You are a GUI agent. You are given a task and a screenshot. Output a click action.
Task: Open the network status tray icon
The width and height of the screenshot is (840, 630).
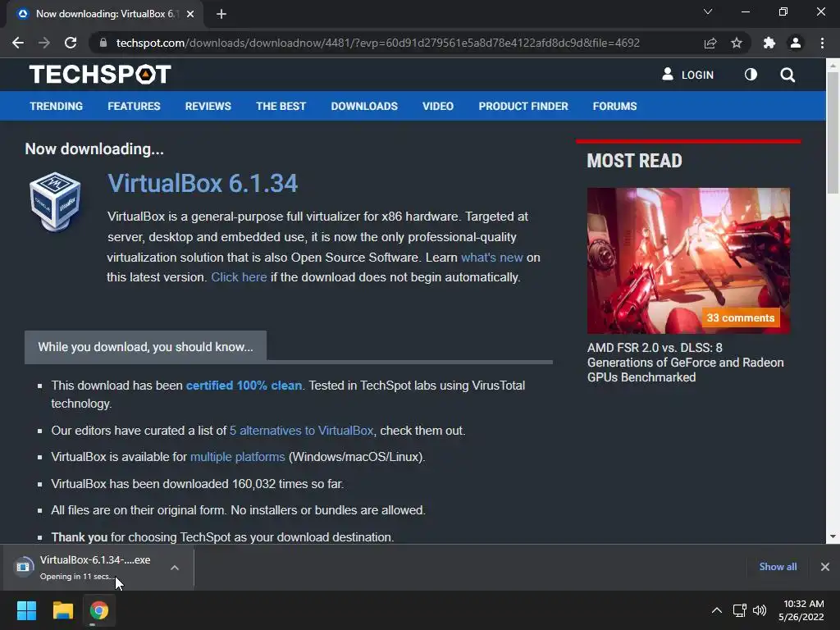[740, 610]
